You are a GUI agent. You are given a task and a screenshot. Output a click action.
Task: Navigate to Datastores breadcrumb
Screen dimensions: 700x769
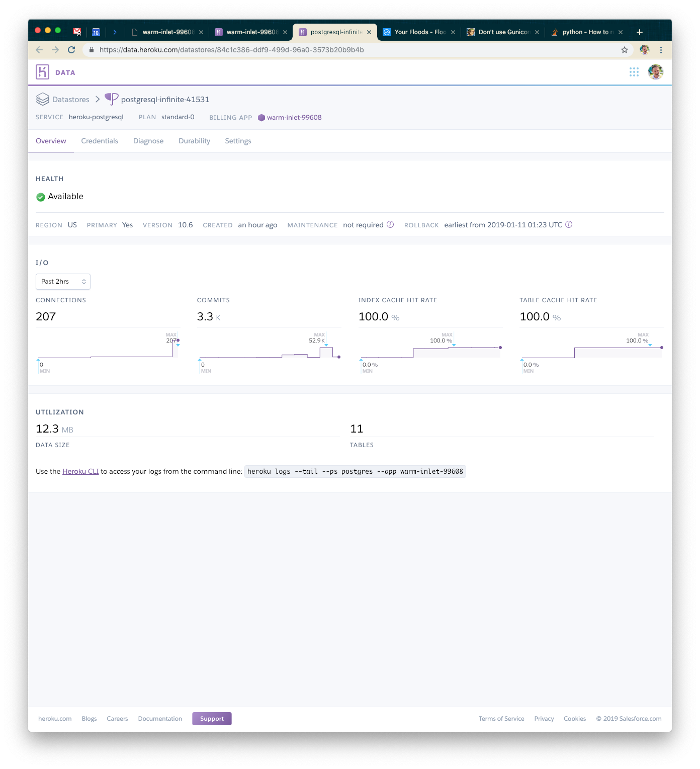tap(71, 100)
